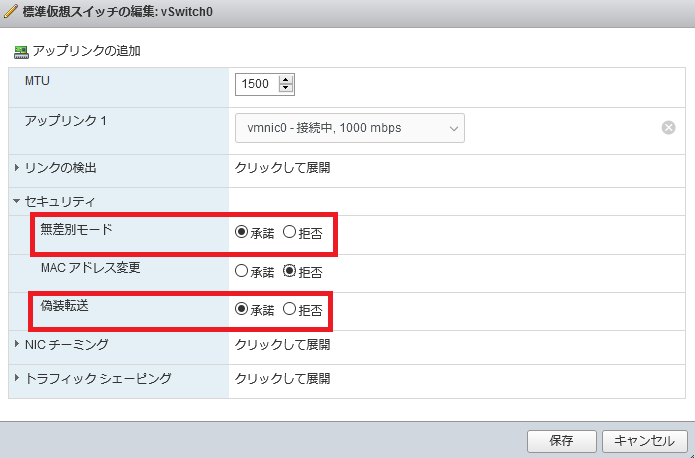Click クリックして展開 beside トラフィック シェーピング

tap(282, 379)
